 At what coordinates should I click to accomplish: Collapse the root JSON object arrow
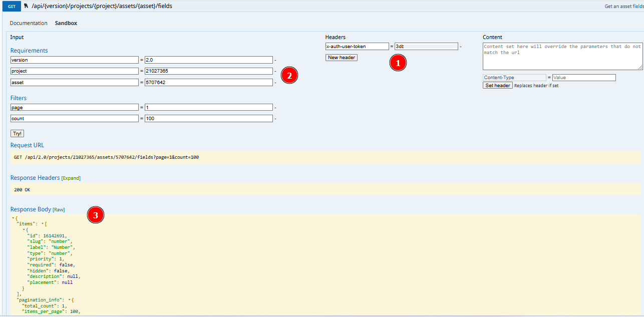[x=14, y=218]
